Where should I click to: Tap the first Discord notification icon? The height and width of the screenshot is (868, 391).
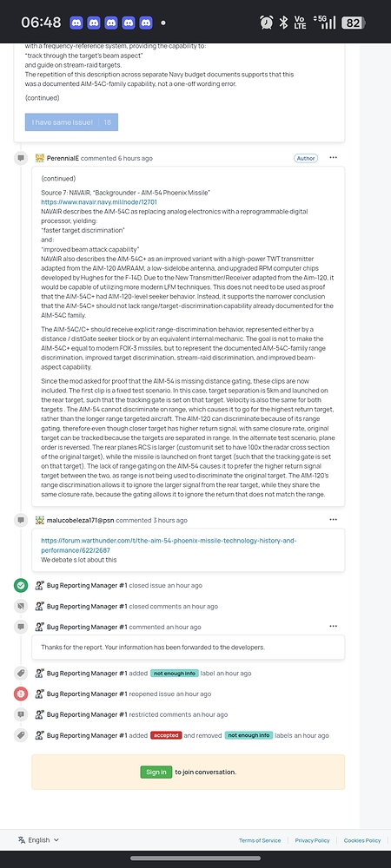click(76, 23)
